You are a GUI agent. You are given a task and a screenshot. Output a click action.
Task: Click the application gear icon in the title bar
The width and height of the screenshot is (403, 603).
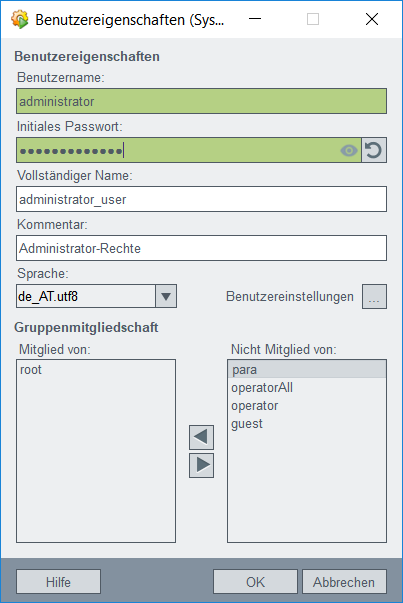coord(20,19)
